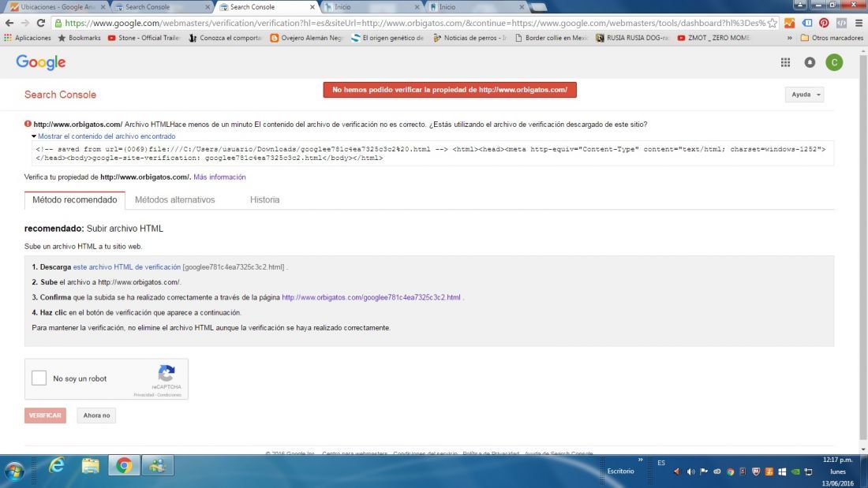Open Google notifications bell
This screenshot has width=868, height=488.
coord(810,62)
